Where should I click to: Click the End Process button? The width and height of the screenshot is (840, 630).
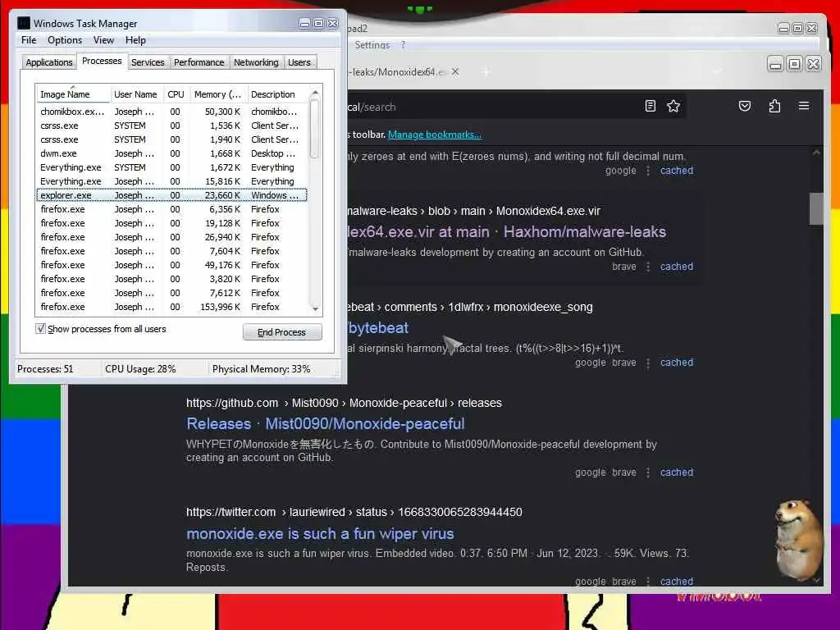coord(282,332)
